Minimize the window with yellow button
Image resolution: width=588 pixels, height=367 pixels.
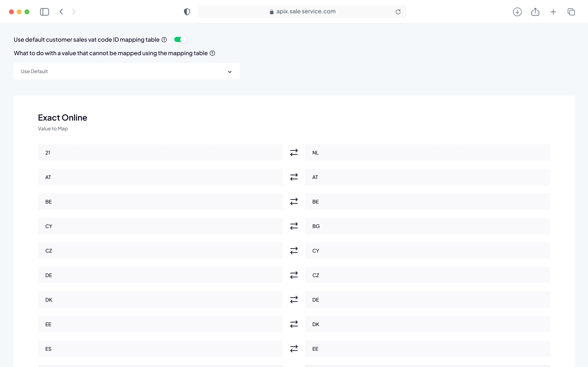click(19, 12)
